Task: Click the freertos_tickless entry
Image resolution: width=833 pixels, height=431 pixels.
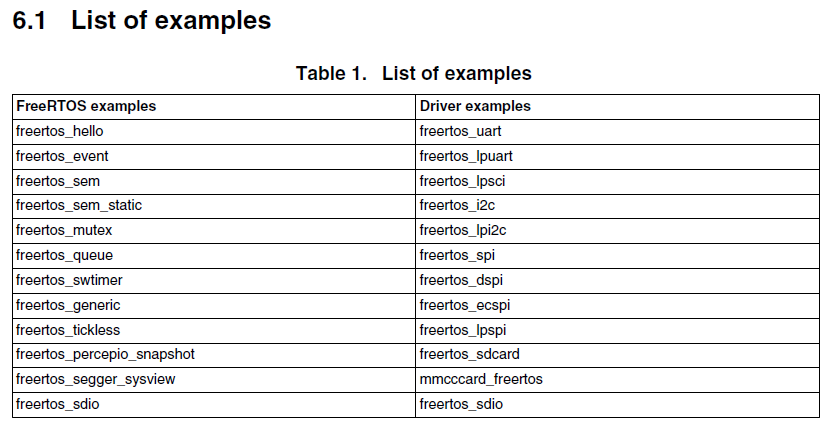Action: 68,329
